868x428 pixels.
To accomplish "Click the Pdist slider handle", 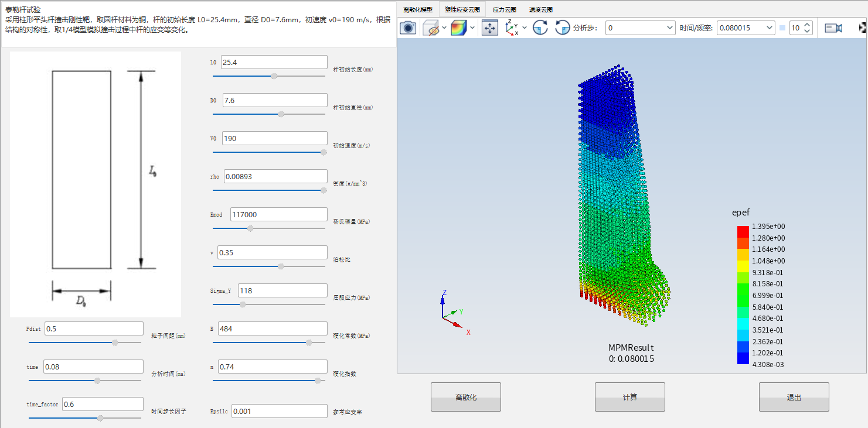I will point(115,343).
